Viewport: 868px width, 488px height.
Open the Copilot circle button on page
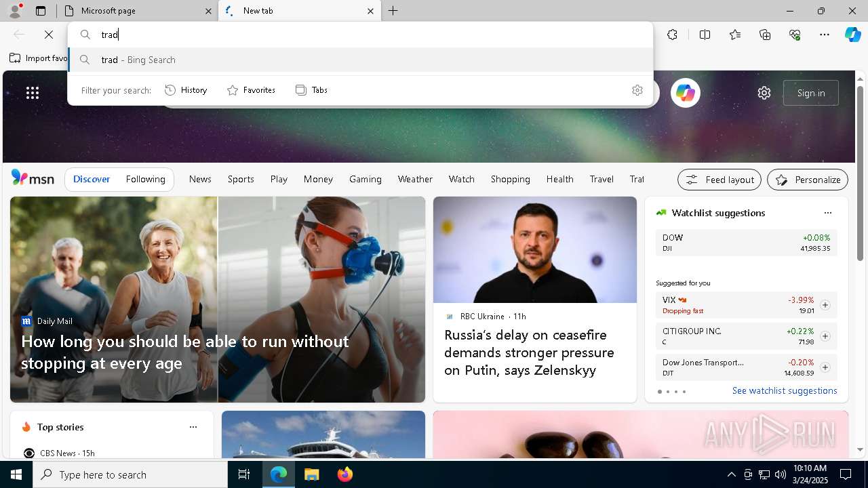(x=685, y=93)
